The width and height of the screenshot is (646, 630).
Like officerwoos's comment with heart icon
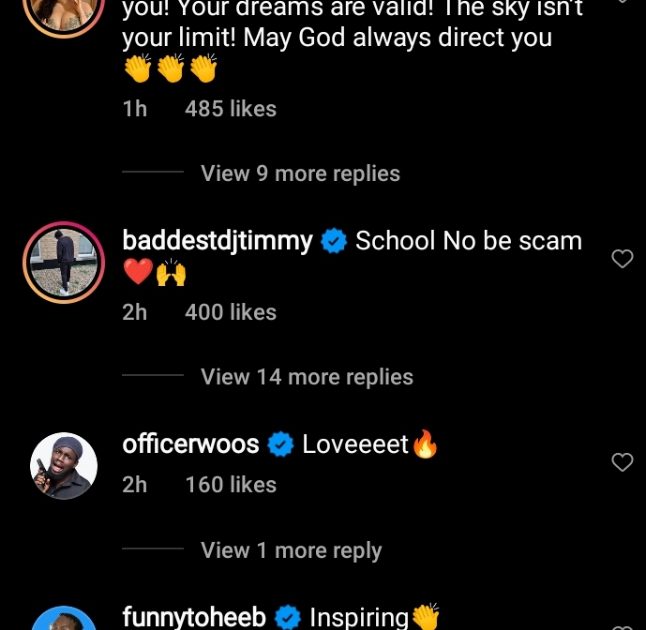pyautogui.click(x=622, y=462)
